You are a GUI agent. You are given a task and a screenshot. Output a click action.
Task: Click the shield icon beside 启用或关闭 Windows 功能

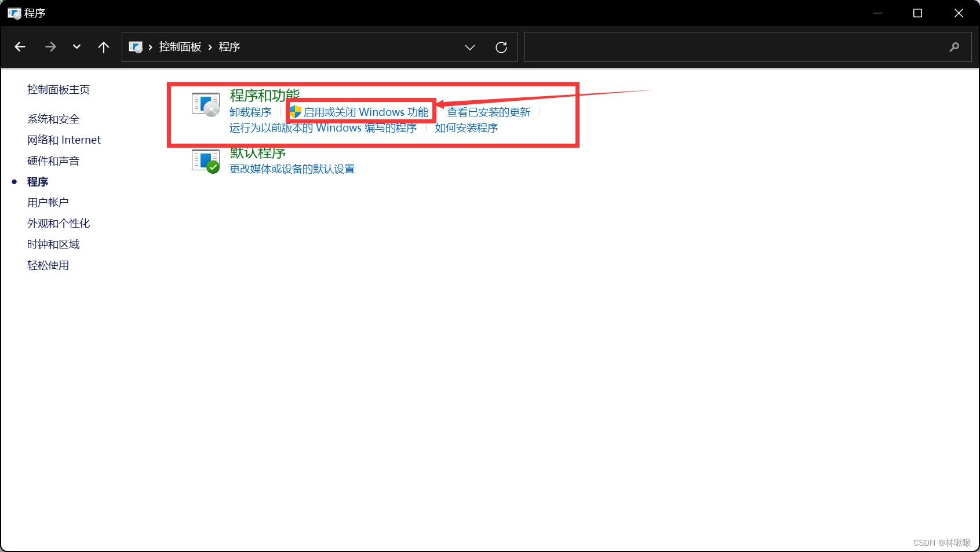296,112
